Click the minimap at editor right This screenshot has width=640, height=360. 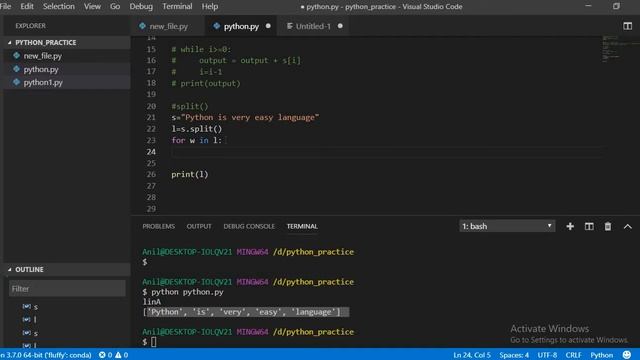click(620, 49)
